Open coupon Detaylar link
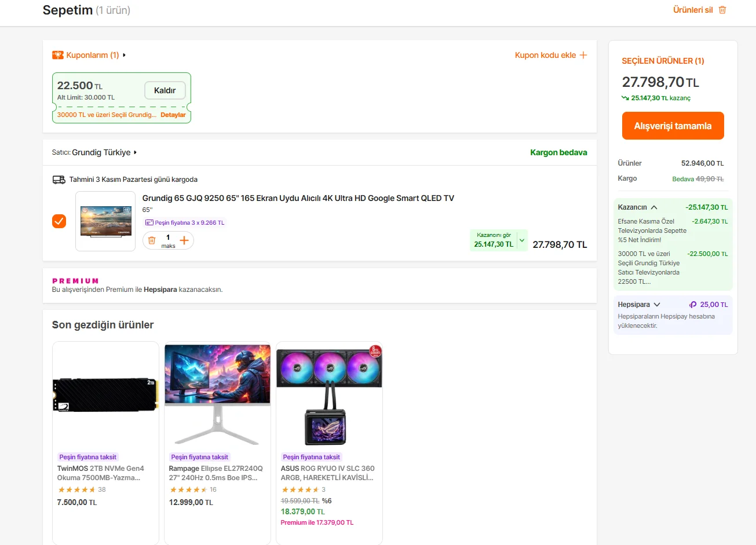Viewport: 756px width, 545px height. pyautogui.click(x=173, y=115)
